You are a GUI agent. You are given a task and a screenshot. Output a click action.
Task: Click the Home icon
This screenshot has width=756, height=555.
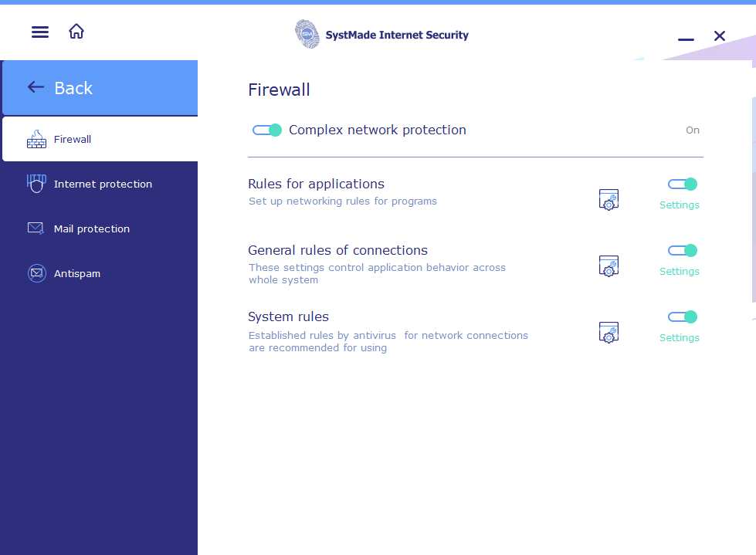click(x=76, y=31)
